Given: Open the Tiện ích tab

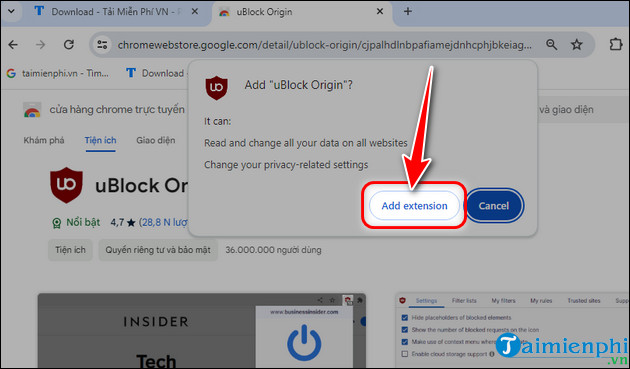Looking at the screenshot, I should point(100,140).
